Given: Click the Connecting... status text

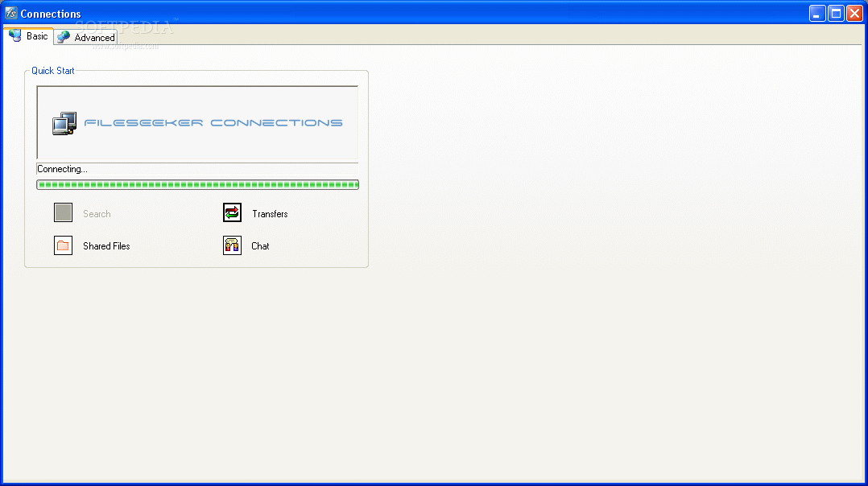Looking at the screenshot, I should [62, 169].
